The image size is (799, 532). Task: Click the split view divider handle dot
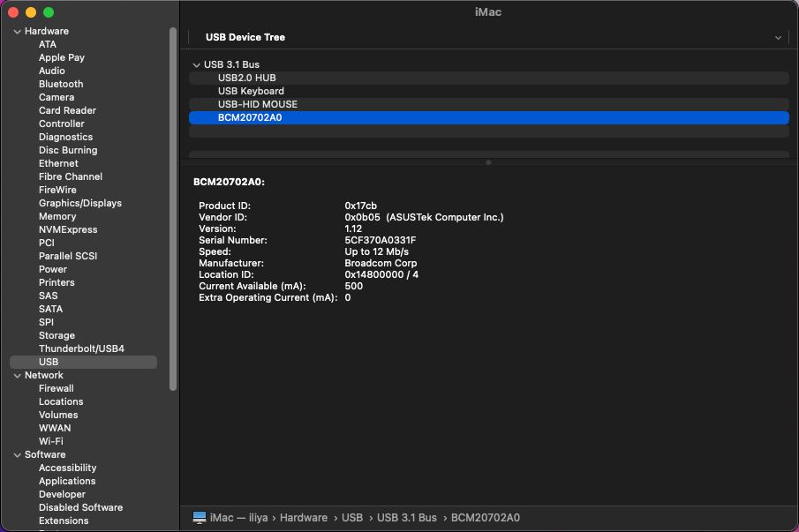488,162
